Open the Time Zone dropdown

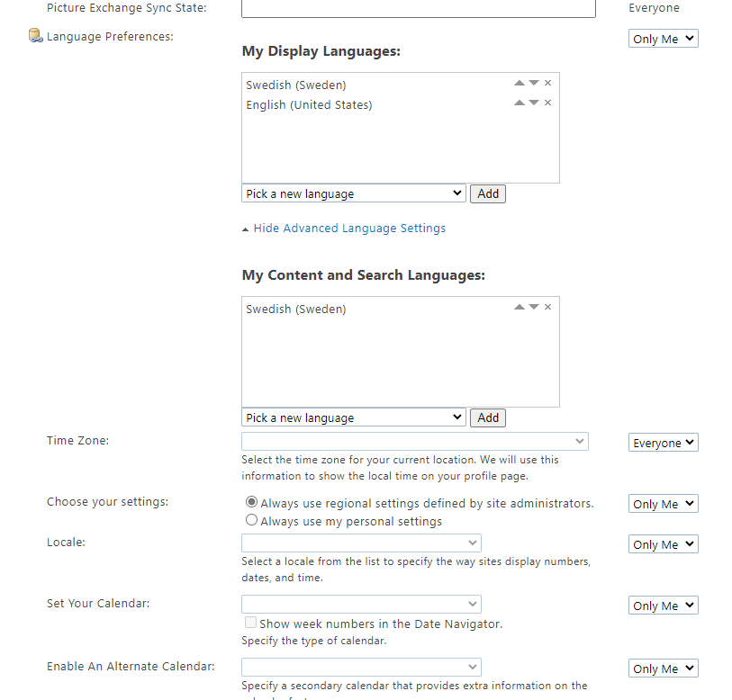(x=415, y=442)
